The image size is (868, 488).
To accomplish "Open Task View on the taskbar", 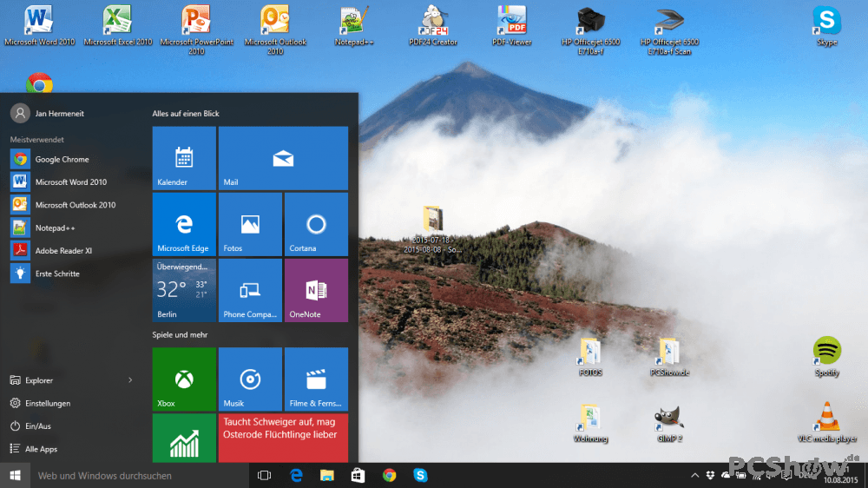I will click(265, 475).
